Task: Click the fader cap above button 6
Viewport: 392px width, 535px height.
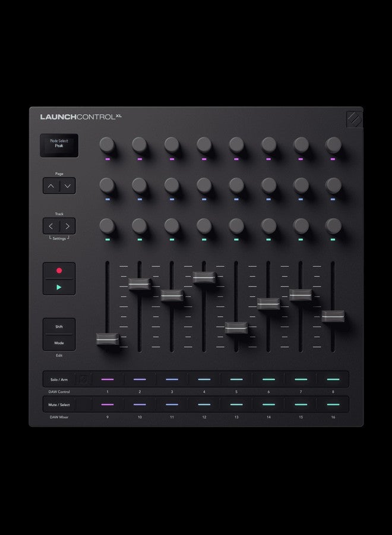Action: [268, 304]
